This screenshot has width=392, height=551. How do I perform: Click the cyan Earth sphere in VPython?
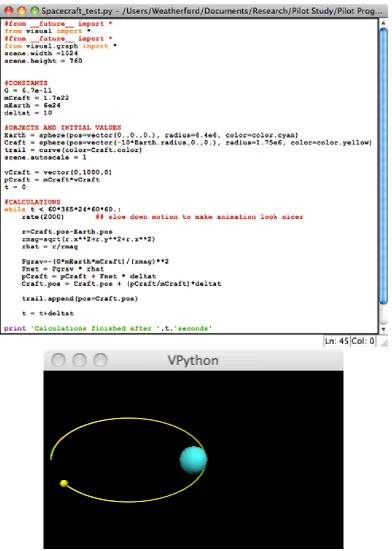(194, 460)
